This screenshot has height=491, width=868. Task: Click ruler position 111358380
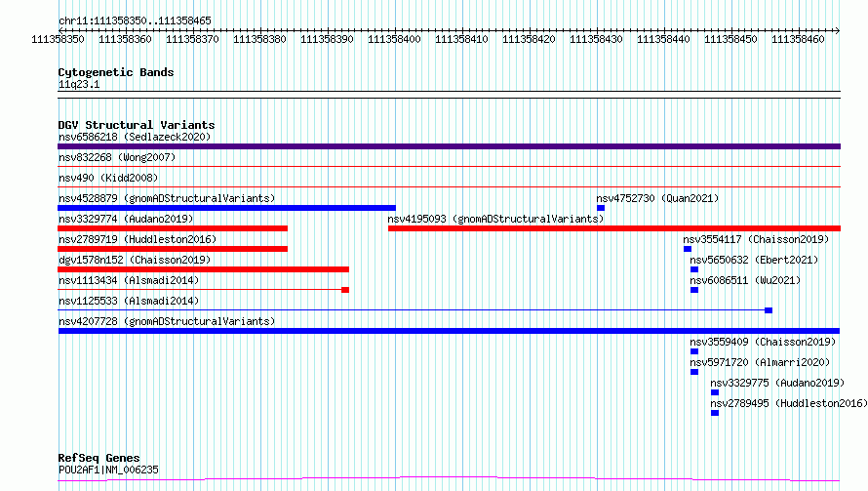[x=259, y=39]
